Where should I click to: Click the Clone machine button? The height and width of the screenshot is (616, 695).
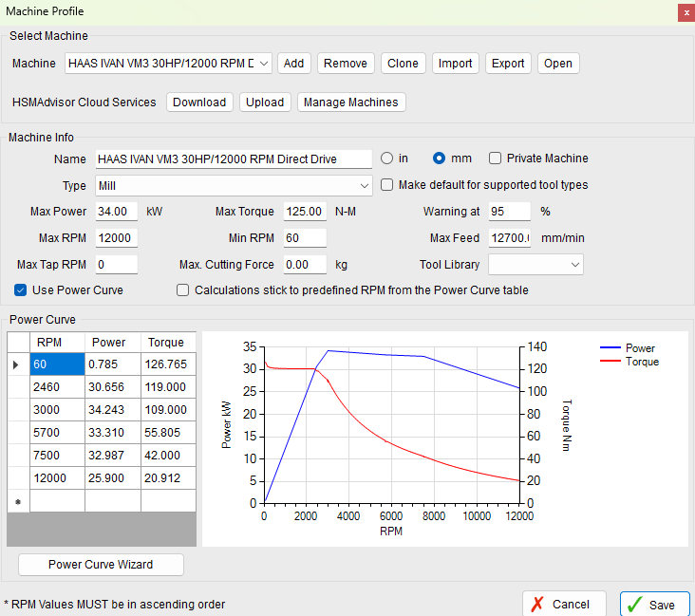[403, 64]
